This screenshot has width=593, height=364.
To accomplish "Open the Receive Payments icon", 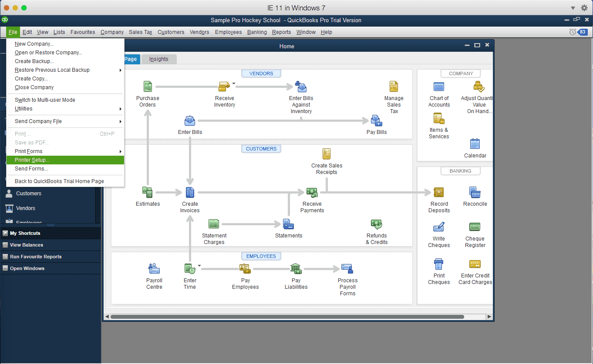I will [x=312, y=192].
